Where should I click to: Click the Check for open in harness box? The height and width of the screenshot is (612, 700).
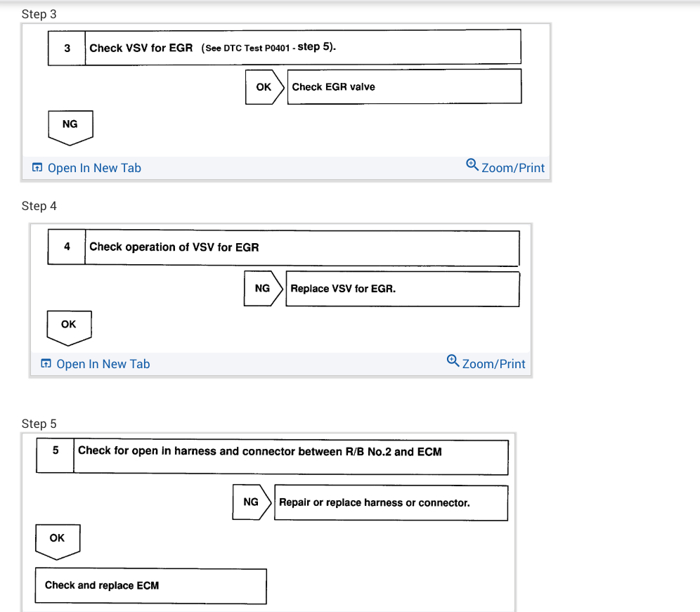290,457
